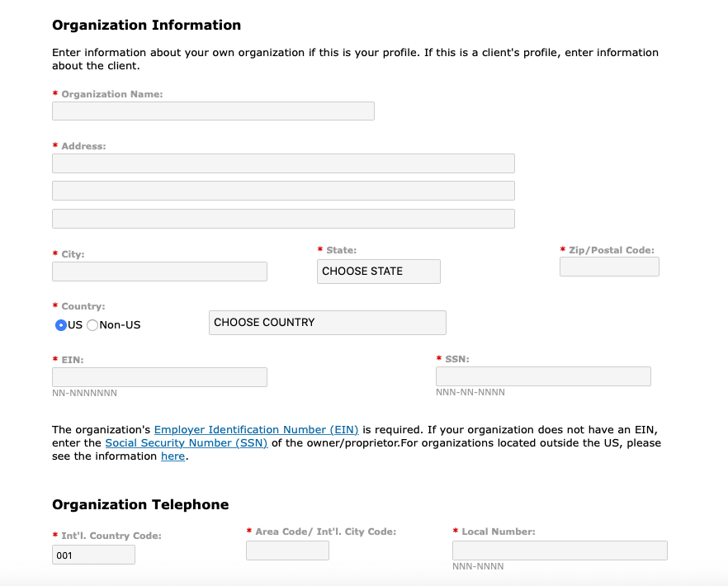
Task: Click the first Address input line
Action: point(283,163)
